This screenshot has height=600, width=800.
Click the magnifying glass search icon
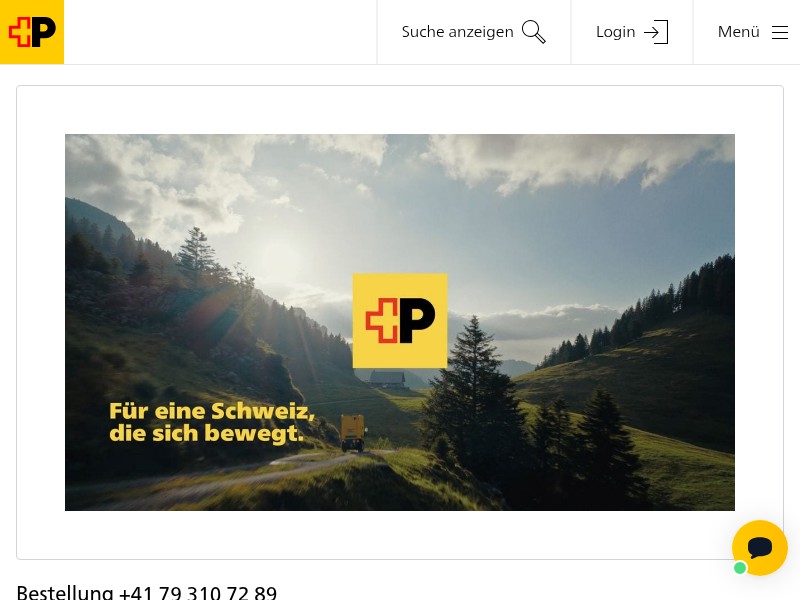coord(534,32)
